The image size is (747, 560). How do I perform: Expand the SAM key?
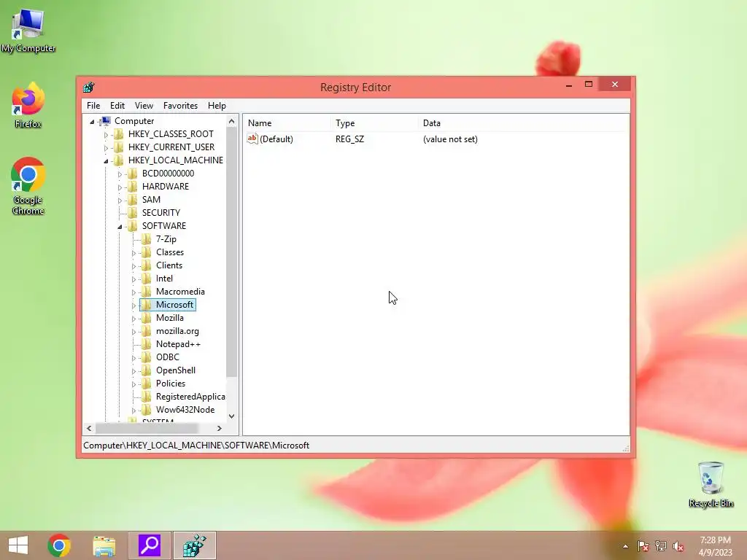point(120,201)
